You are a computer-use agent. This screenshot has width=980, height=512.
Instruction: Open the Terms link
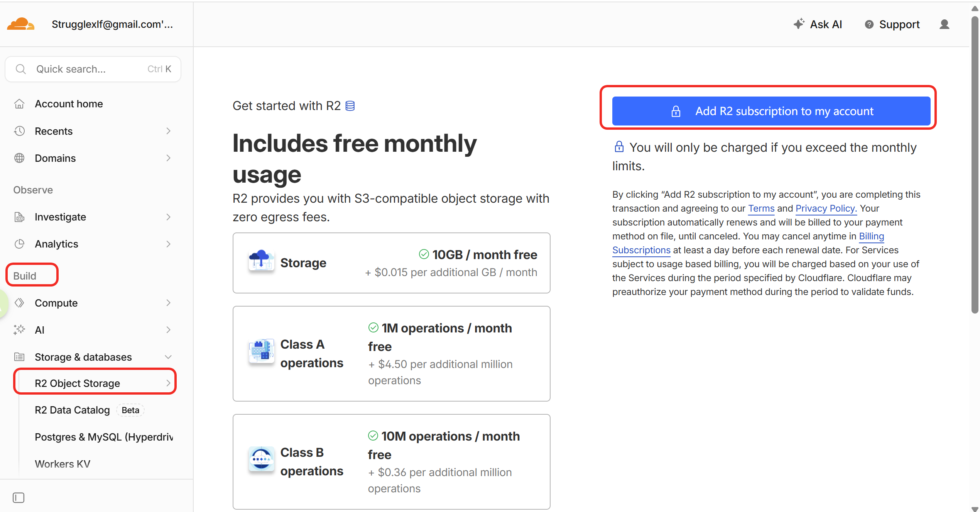click(761, 209)
